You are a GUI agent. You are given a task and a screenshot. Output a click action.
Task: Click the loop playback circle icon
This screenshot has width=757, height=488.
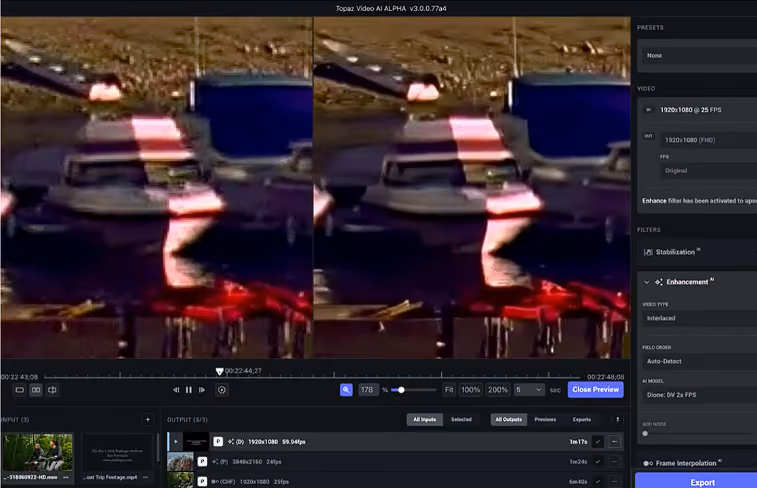pyautogui.click(x=222, y=390)
